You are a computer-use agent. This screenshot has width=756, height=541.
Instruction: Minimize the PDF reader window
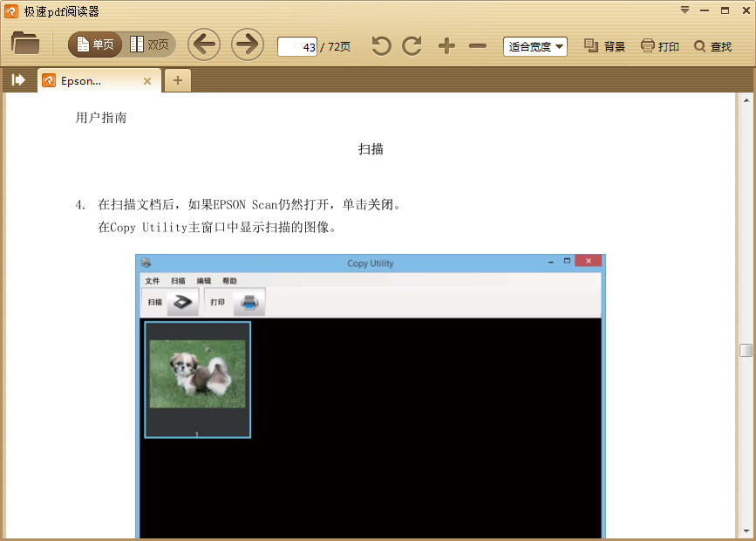705,10
